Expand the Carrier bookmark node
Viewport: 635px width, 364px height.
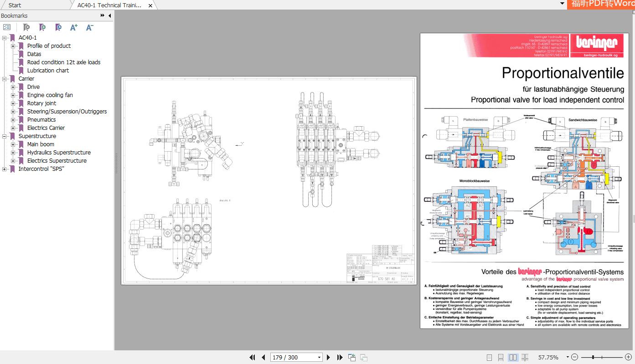tap(4, 78)
